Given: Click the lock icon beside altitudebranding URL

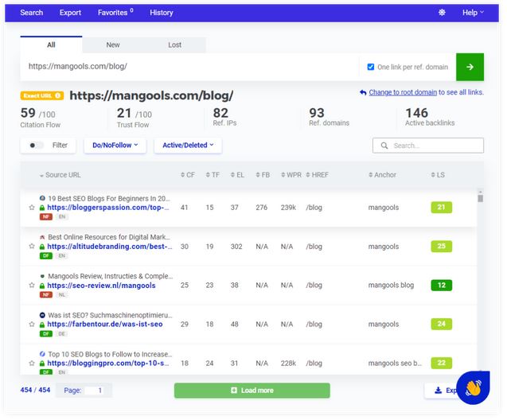Looking at the screenshot, I should click(x=42, y=247).
